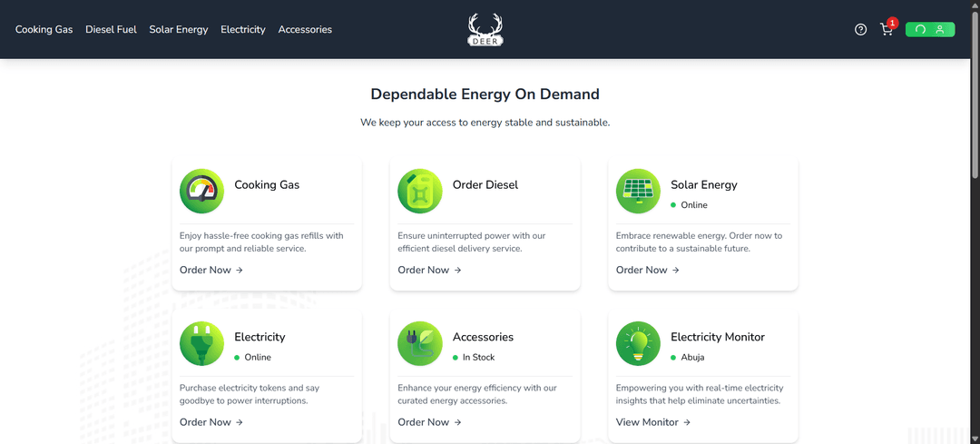Click the Abuja location label

coord(688,357)
